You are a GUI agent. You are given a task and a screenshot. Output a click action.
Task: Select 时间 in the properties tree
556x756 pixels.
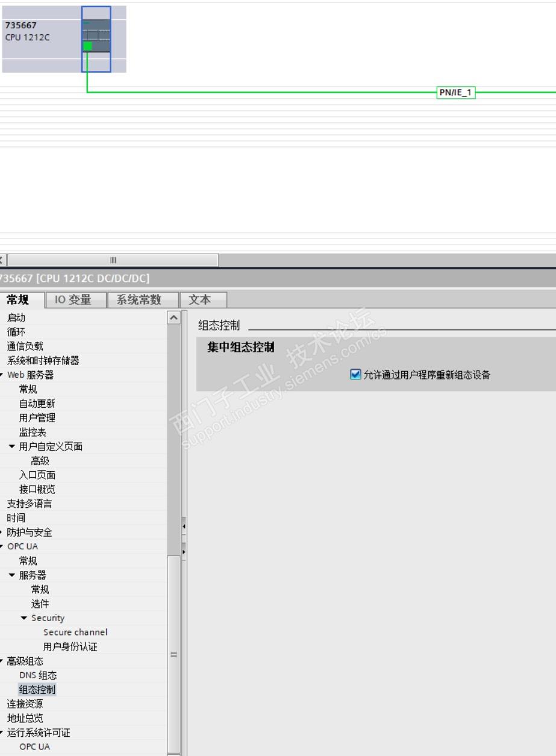point(16,518)
